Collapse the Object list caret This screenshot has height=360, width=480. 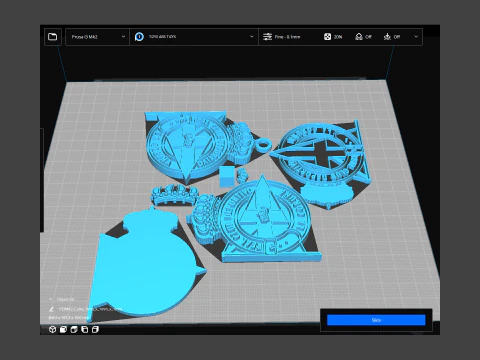coord(51,299)
